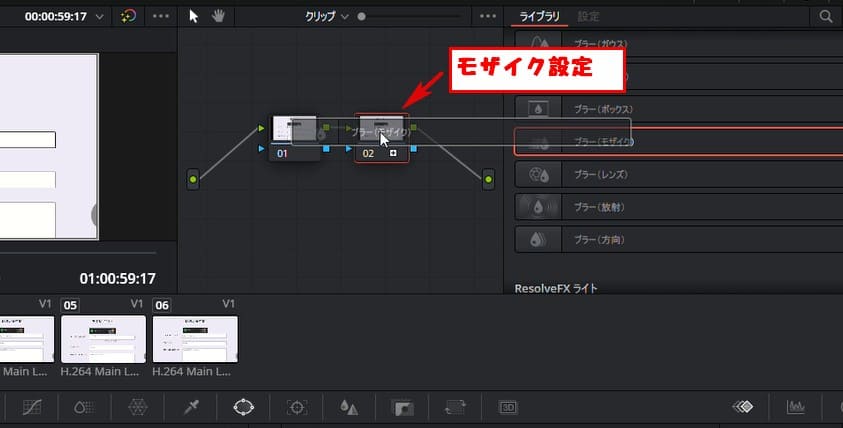Open the Curves palette

coord(32,407)
